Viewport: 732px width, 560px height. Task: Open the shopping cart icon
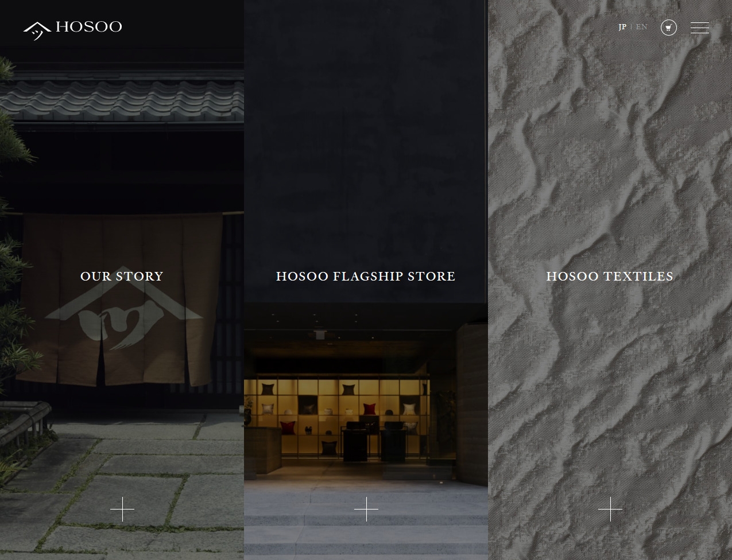coord(669,28)
